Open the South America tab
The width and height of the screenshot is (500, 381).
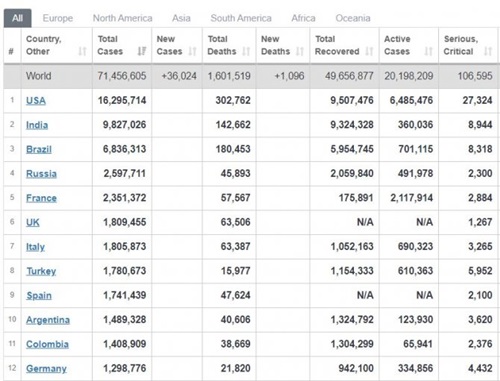241,18
